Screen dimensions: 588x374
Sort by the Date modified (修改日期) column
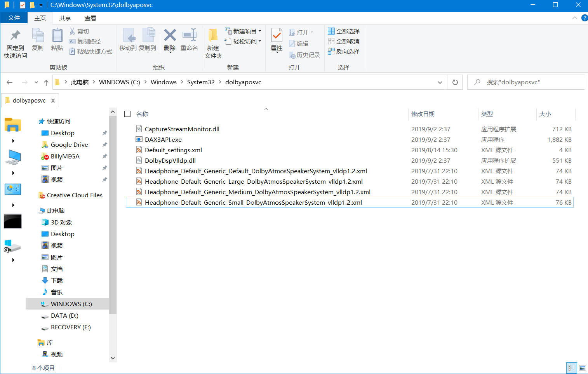point(423,114)
